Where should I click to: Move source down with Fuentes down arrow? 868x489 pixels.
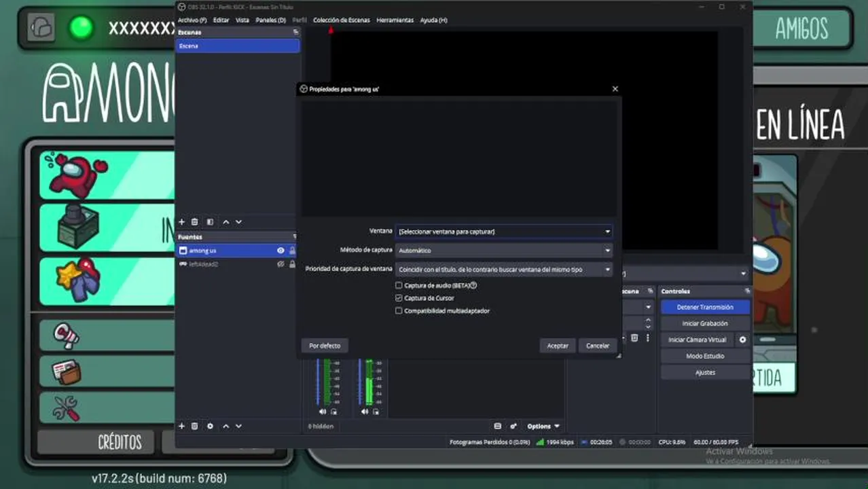point(238,426)
